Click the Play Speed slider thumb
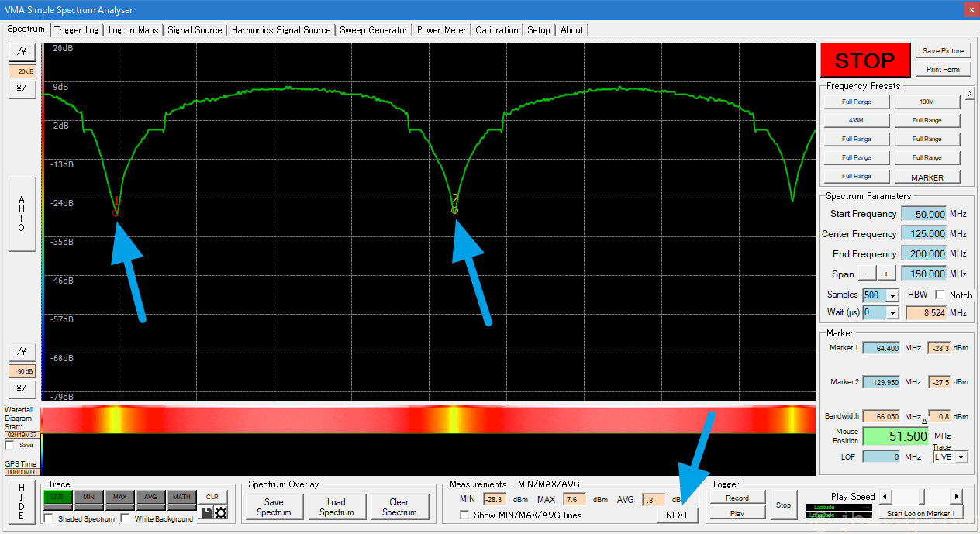This screenshot has height=534, width=980. [920, 496]
